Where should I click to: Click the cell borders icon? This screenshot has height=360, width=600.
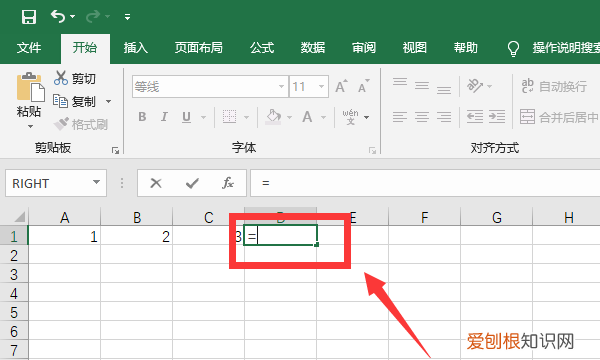coord(230,117)
